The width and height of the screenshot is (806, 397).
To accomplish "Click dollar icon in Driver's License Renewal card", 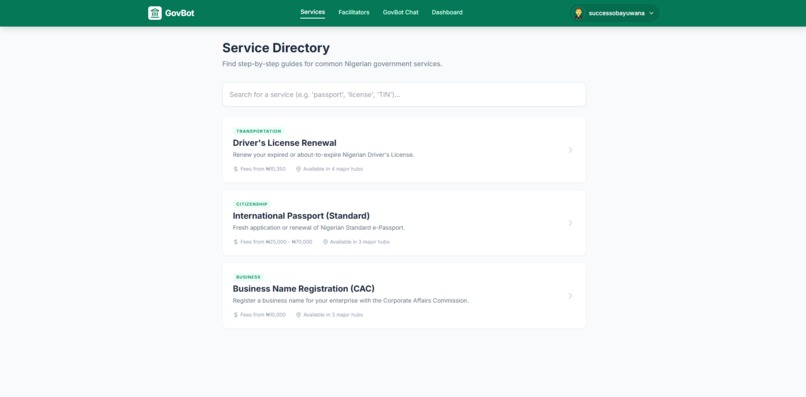I will point(235,169).
